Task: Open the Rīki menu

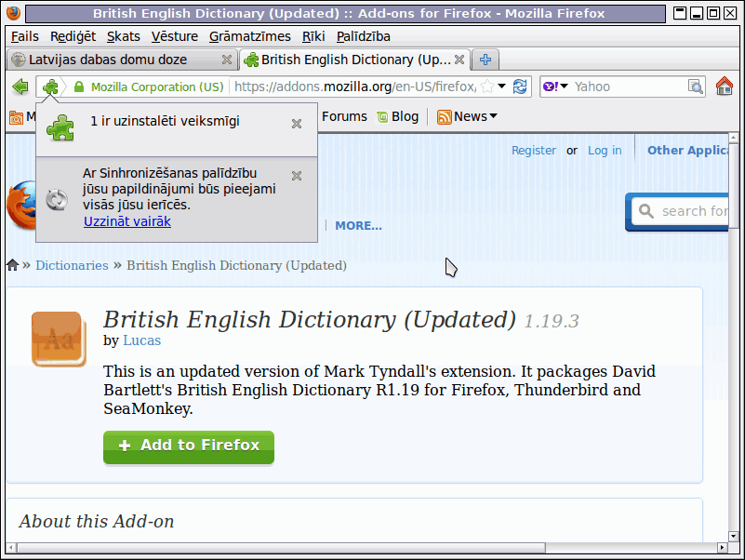Action: 313,36
